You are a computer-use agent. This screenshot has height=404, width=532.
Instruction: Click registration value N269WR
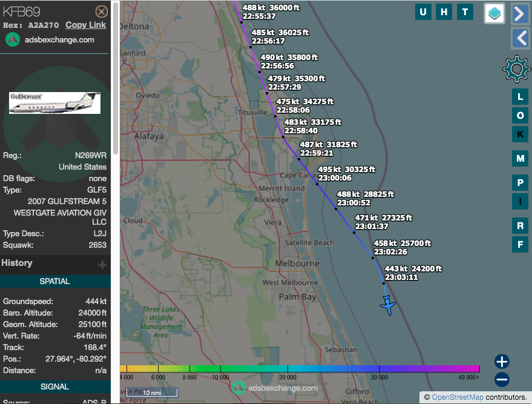pyautogui.click(x=91, y=156)
